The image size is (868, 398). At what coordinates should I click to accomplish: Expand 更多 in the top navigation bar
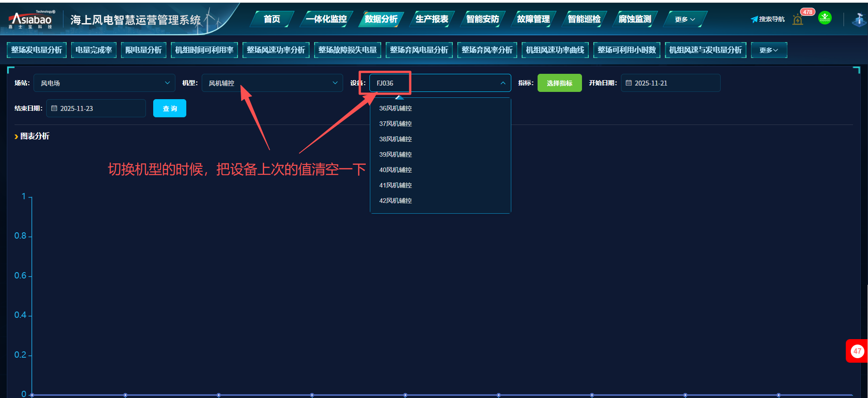click(684, 19)
